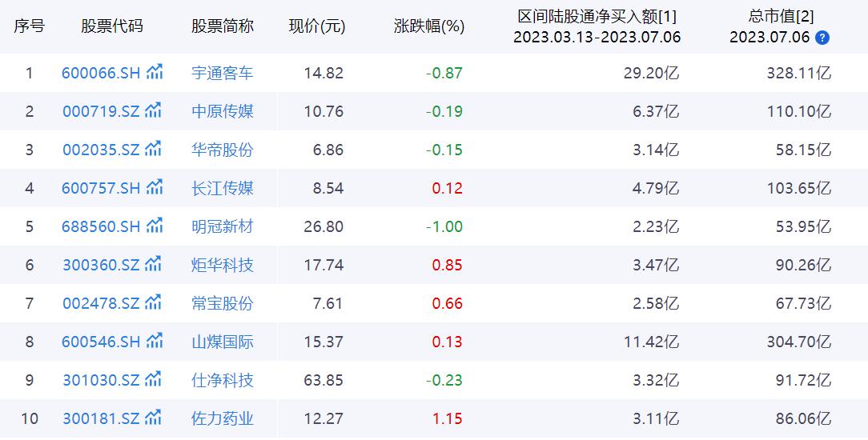Open stock name 宇通客车
The width and height of the screenshot is (868, 440).
point(223,73)
